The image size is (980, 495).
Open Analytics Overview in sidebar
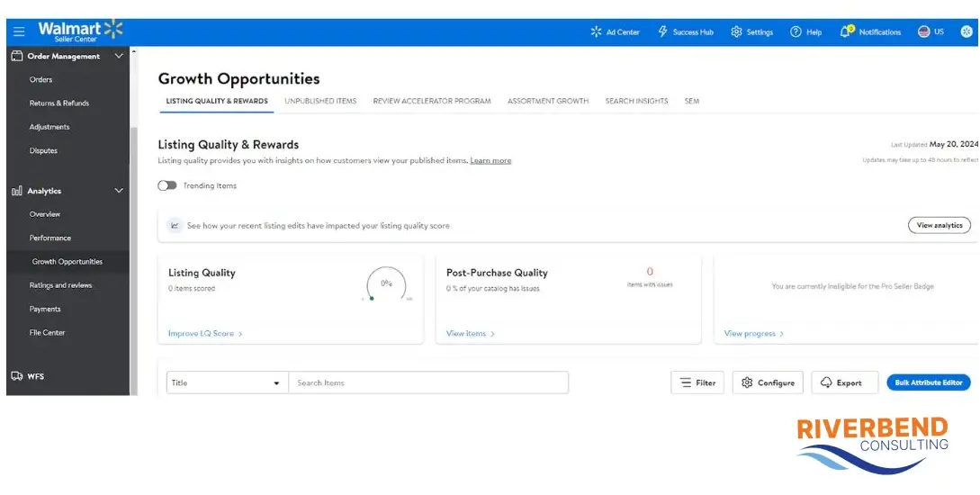pos(44,214)
